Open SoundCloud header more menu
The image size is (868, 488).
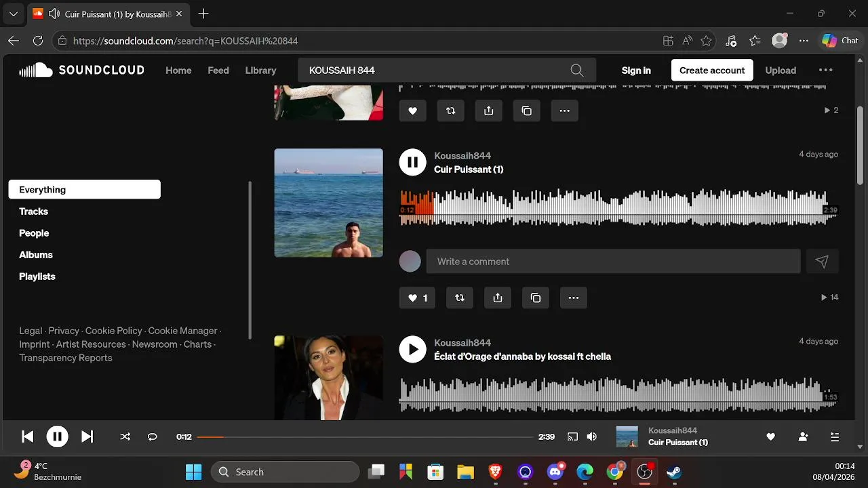coord(825,70)
